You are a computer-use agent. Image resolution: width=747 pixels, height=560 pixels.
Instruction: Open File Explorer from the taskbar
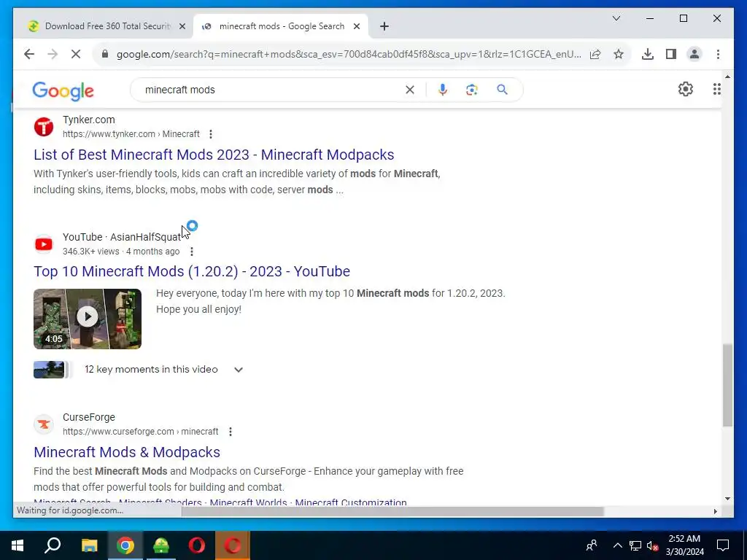tap(89, 545)
